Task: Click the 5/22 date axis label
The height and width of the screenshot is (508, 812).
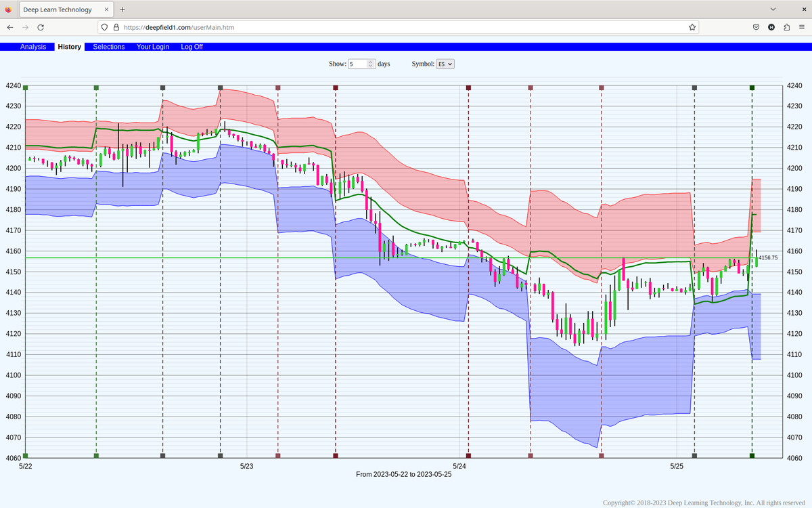Action: tap(26, 466)
